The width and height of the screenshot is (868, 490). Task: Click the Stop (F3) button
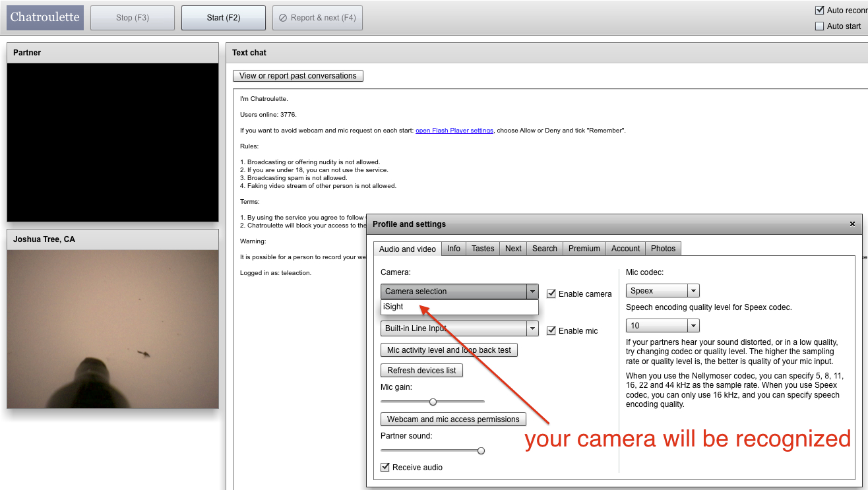[133, 18]
